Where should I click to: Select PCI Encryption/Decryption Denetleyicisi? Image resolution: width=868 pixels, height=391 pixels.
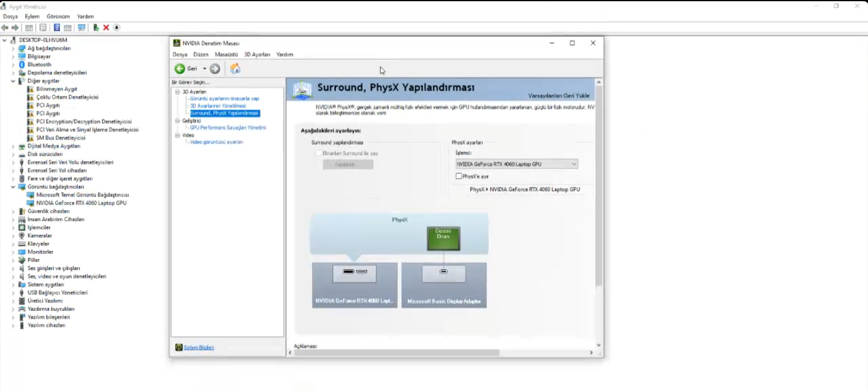coord(84,122)
